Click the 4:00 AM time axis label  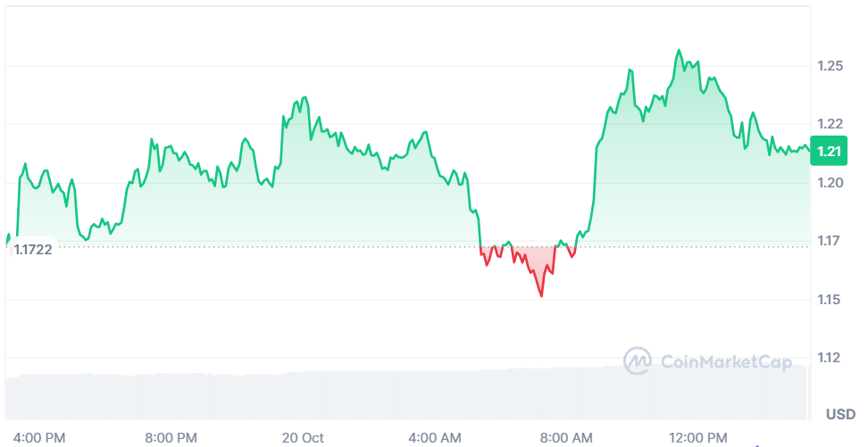coord(434,437)
